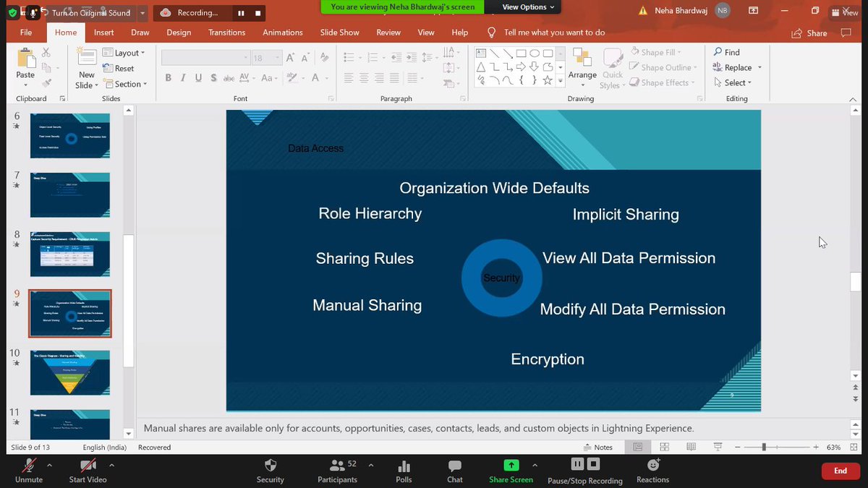Toggle Italic formatting
The height and width of the screenshot is (488, 868).
183,78
